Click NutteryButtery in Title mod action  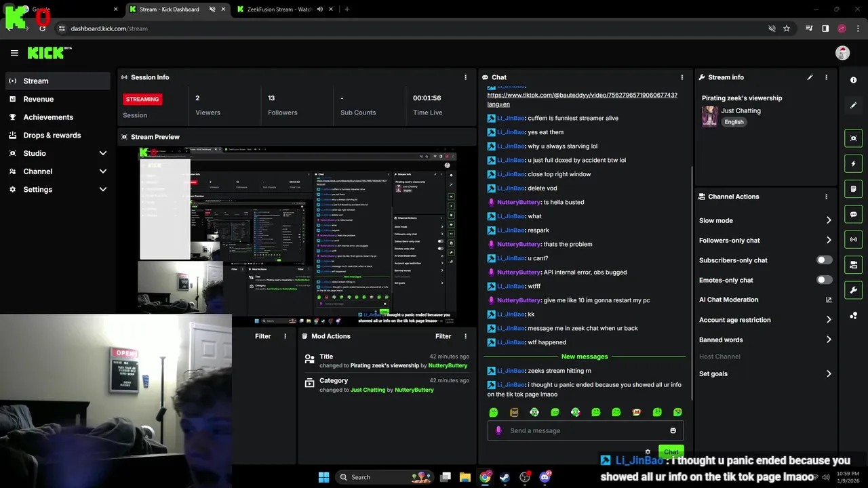click(x=448, y=365)
